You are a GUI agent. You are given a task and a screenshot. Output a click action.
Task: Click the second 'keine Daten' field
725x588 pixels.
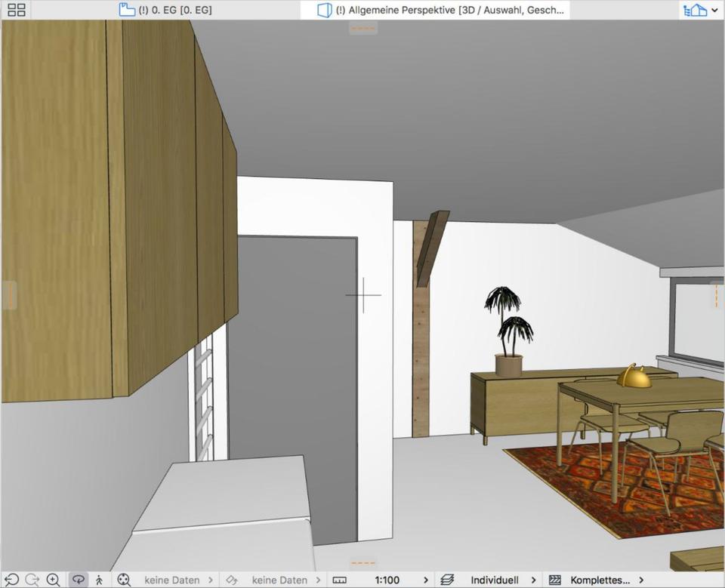(279, 580)
